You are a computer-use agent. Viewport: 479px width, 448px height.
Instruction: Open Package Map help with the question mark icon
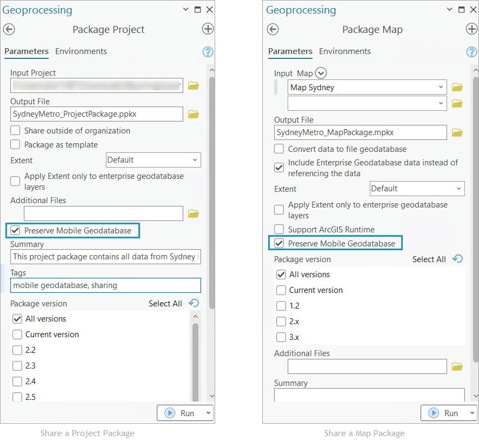(x=471, y=51)
